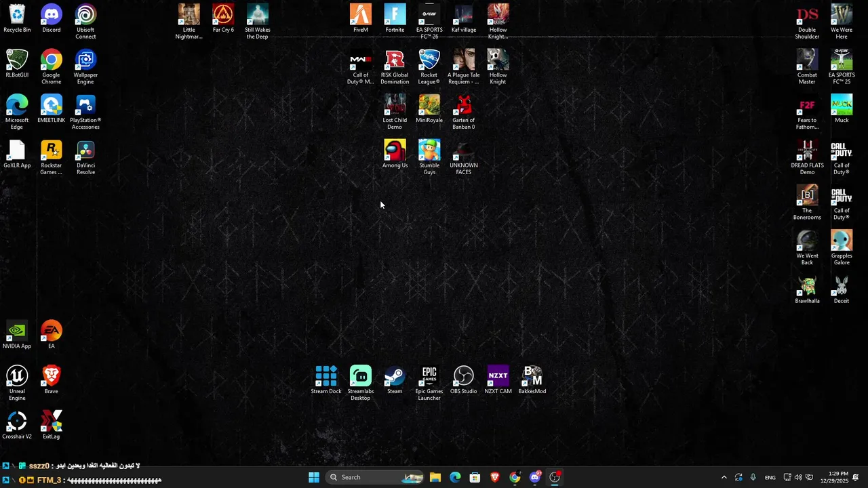868x488 pixels.
Task: Switch to Discord on the taskbar
Action: click(x=535, y=477)
